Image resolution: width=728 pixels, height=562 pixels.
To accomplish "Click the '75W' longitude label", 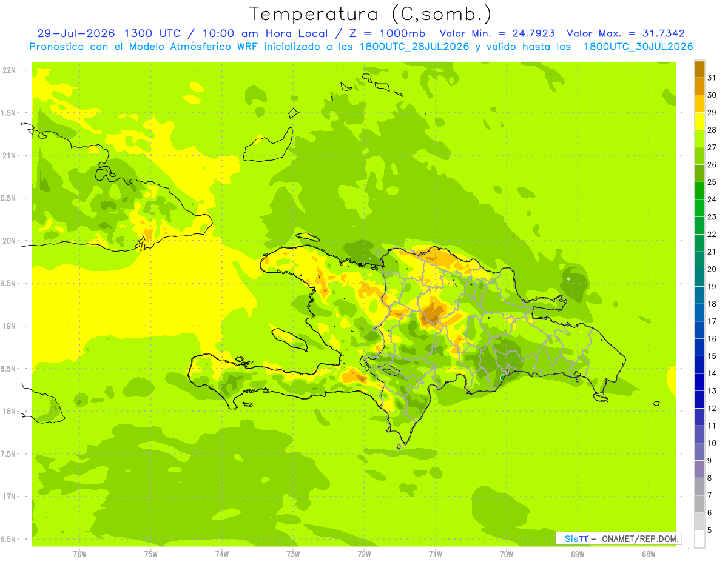I will coord(151,554).
